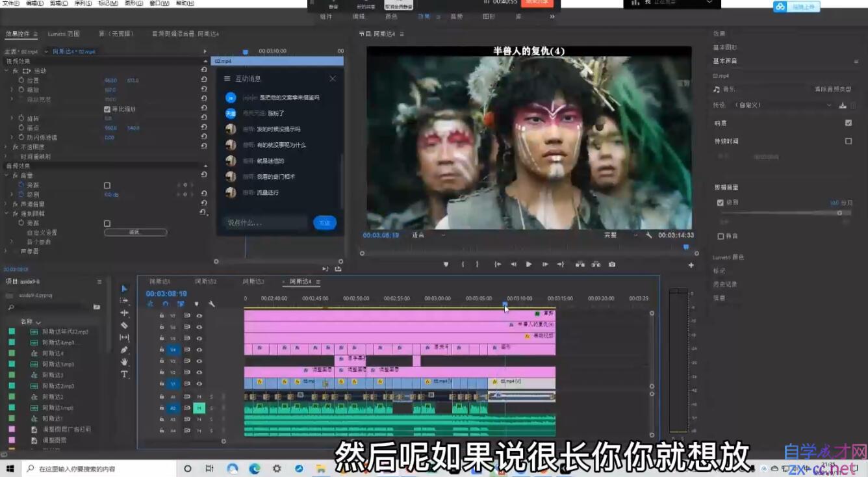868x477 pixels.
Task: Open timeline wrench display settings
Action: (x=212, y=303)
